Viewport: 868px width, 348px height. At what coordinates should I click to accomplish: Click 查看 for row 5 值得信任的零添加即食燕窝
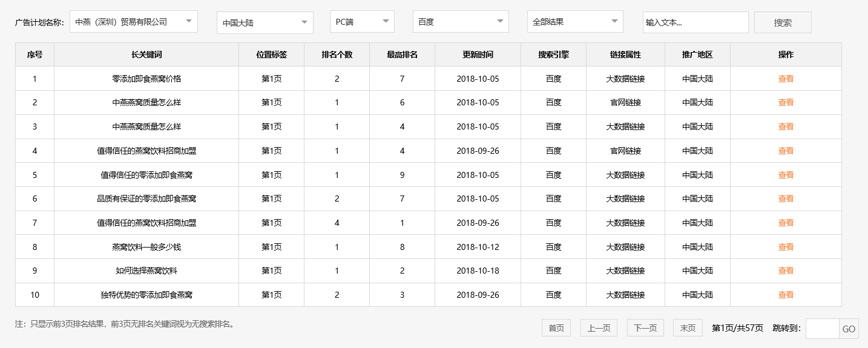click(x=786, y=175)
